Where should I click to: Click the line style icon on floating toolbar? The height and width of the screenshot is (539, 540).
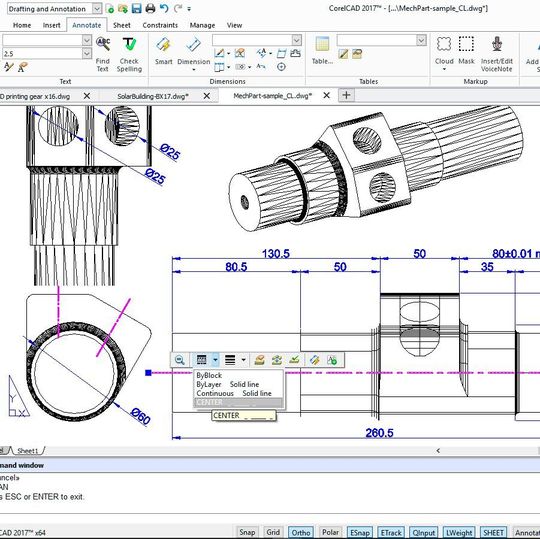(201, 360)
